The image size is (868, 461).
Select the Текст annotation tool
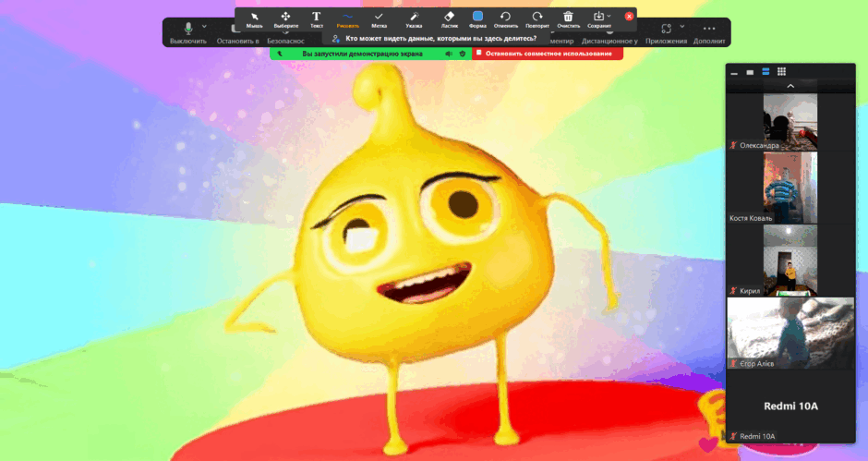point(316,19)
